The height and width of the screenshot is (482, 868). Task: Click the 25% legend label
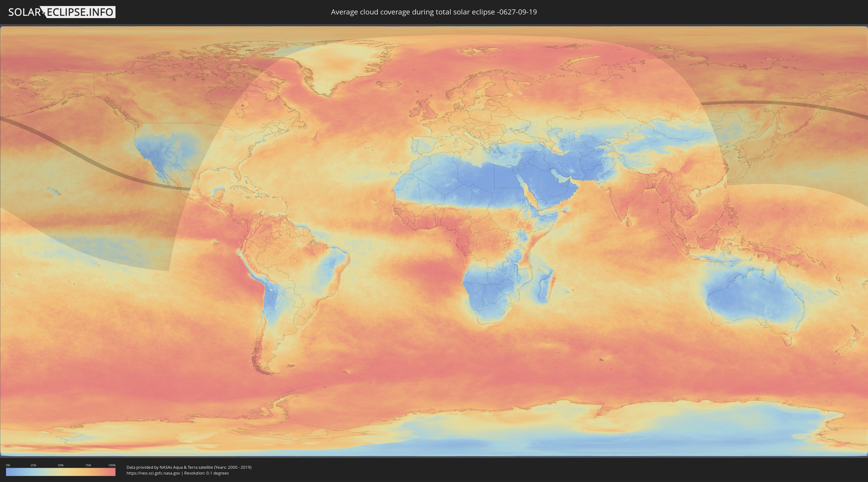coord(33,465)
